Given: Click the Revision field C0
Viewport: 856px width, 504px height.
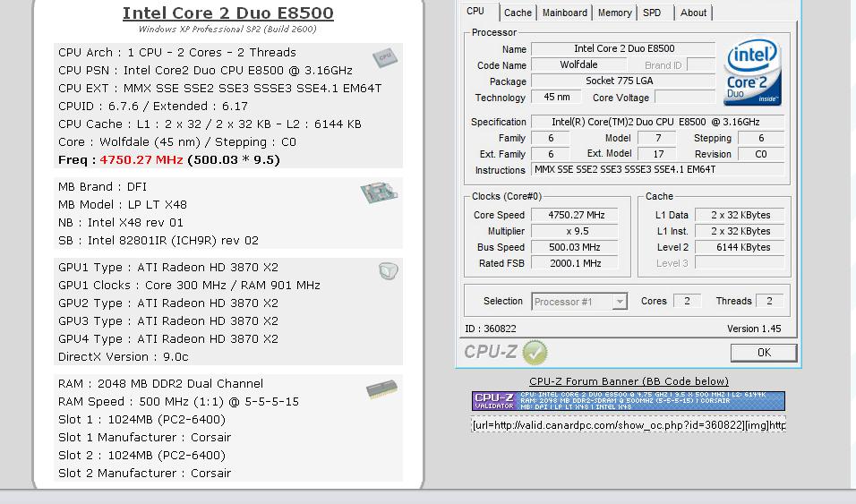Looking at the screenshot, I should click(x=760, y=154).
